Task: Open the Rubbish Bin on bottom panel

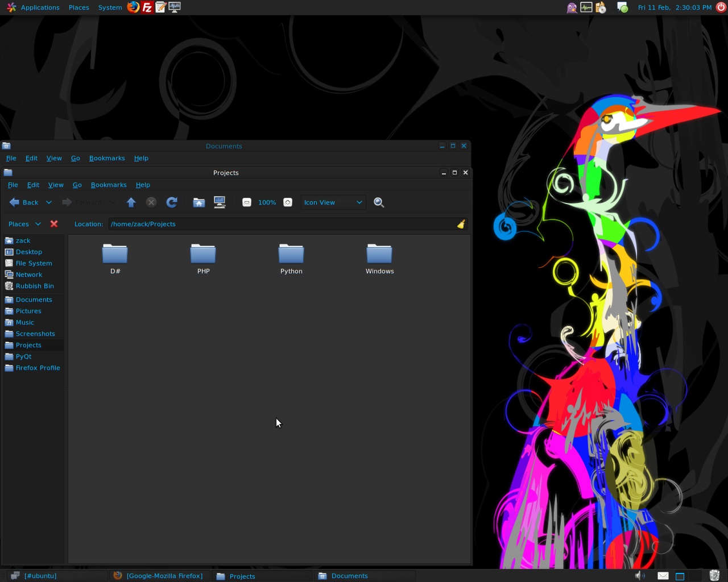Action: click(x=714, y=576)
